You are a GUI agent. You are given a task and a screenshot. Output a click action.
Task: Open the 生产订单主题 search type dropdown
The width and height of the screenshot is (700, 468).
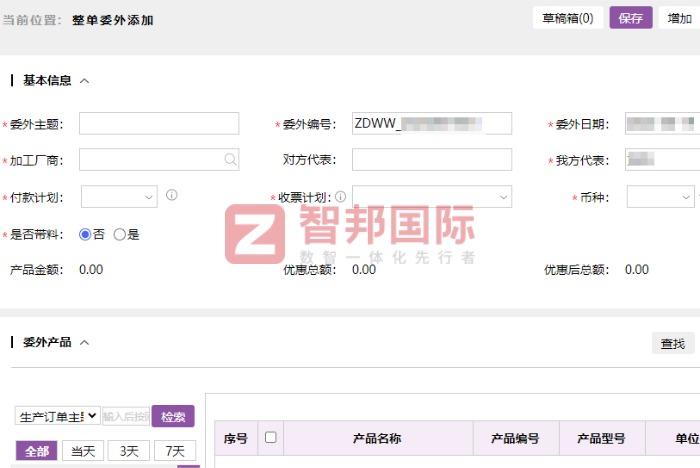pos(57,416)
